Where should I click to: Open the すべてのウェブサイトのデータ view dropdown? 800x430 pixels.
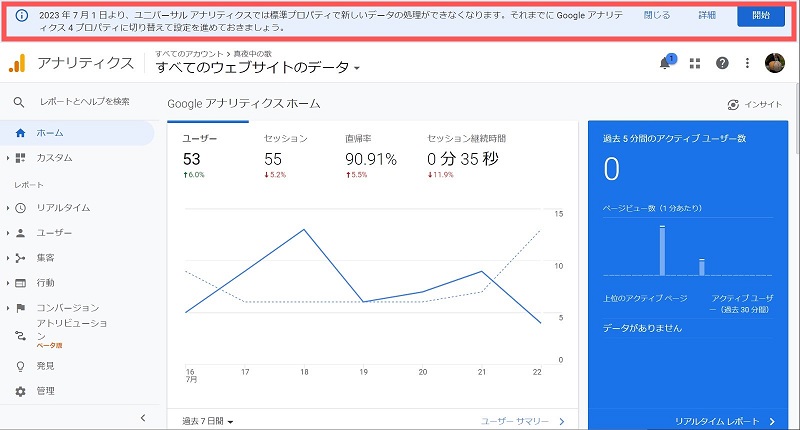pos(258,67)
